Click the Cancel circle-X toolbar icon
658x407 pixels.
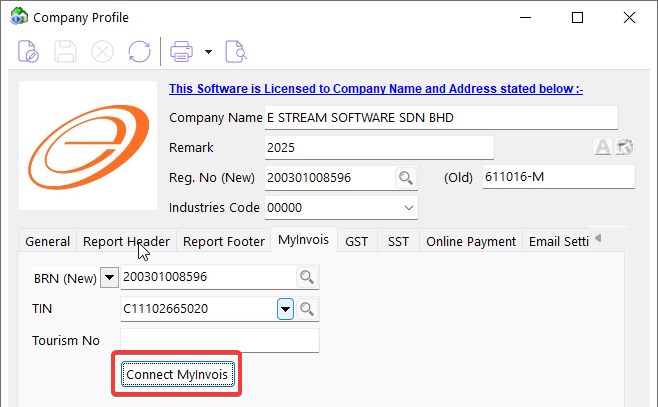(102, 50)
